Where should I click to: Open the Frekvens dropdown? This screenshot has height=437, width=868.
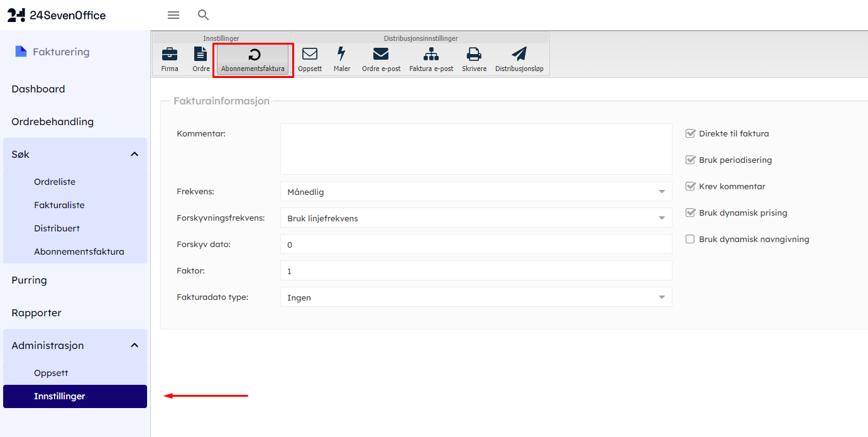click(476, 192)
